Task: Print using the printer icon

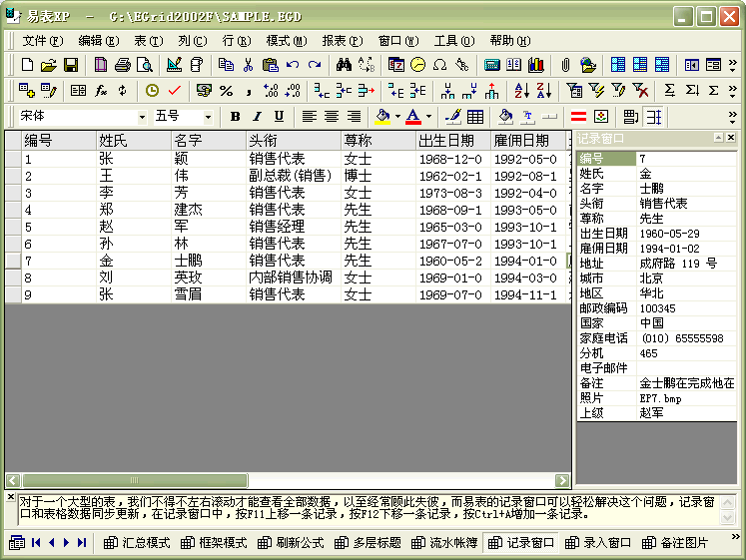Action: click(x=122, y=65)
